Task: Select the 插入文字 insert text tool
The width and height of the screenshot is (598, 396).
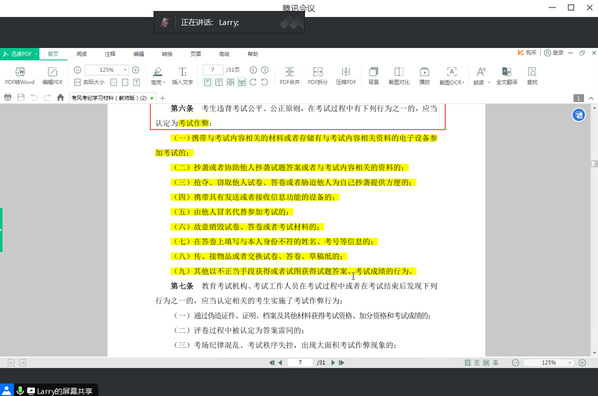Action: tap(182, 76)
